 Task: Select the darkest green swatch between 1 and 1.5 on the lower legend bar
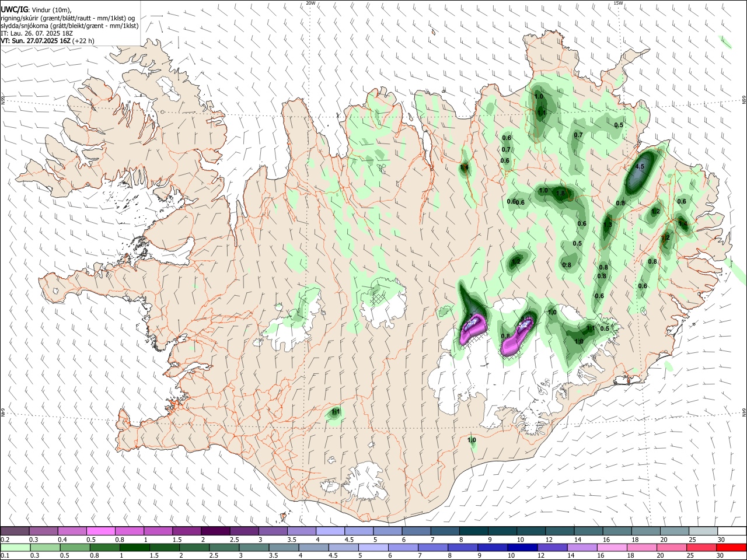[x=134, y=547]
